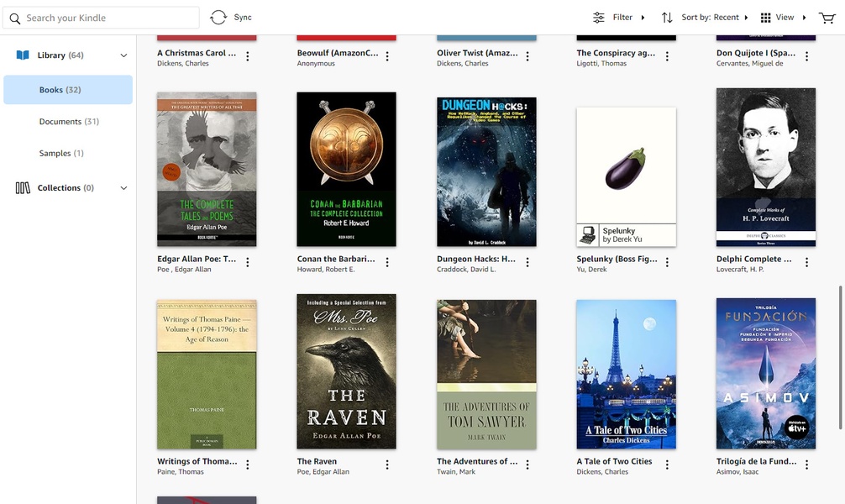Open options menu for Dungeon Hacks
845x504 pixels.
pyautogui.click(x=527, y=263)
